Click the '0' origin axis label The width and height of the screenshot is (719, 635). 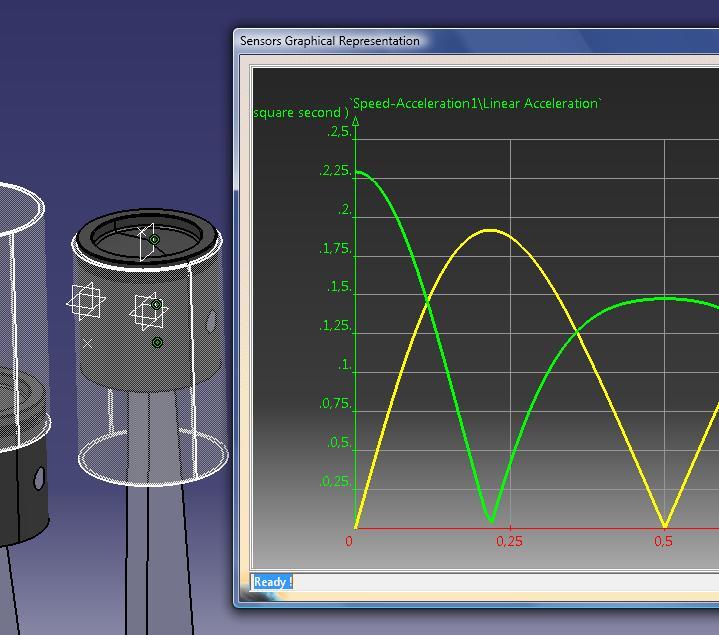click(x=349, y=541)
